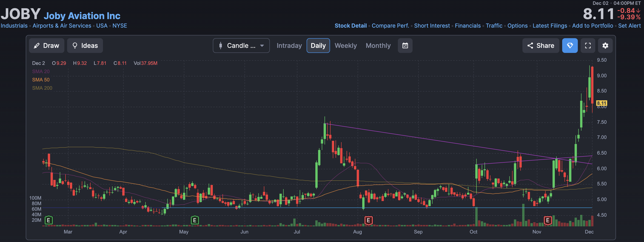Click the JOBY ticker symbol

20,14
